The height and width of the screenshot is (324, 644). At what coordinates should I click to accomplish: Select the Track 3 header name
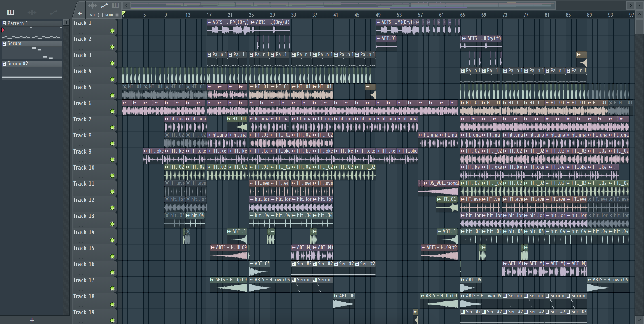(x=82, y=55)
